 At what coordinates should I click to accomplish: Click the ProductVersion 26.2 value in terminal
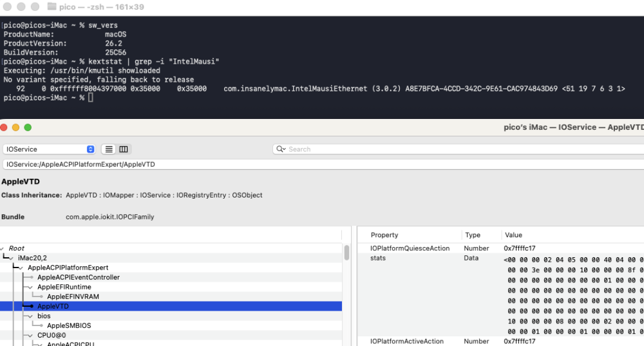pos(113,44)
